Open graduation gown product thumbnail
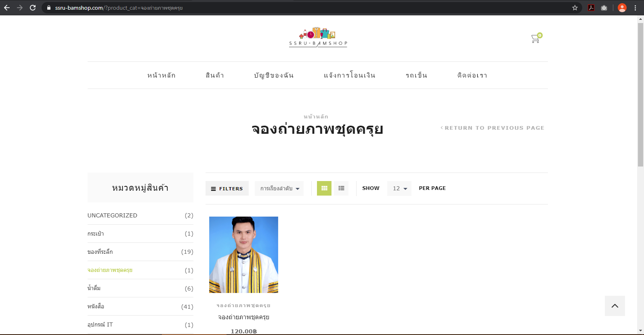Viewport: 644px width, 335px height. 243,255
